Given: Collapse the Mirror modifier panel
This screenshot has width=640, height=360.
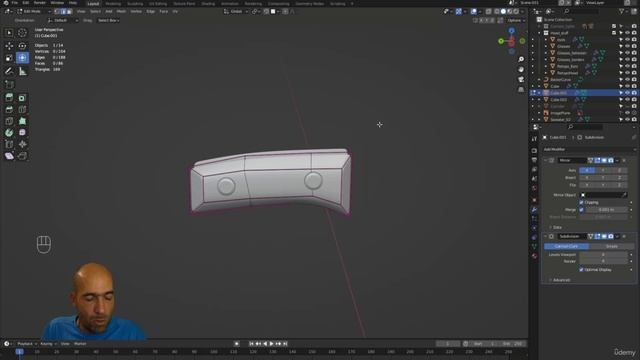Looking at the screenshot, I should tap(545, 160).
